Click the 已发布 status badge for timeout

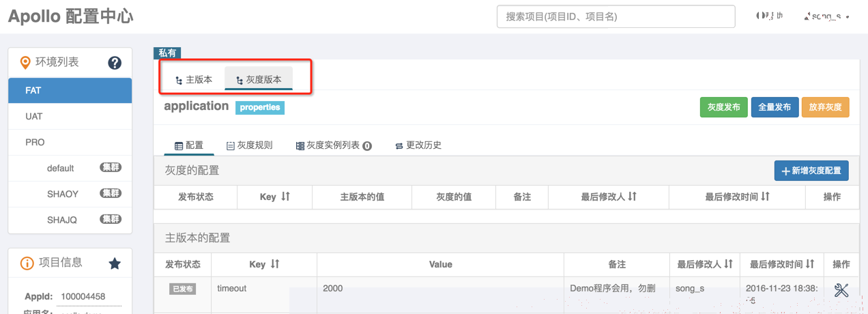pos(182,289)
